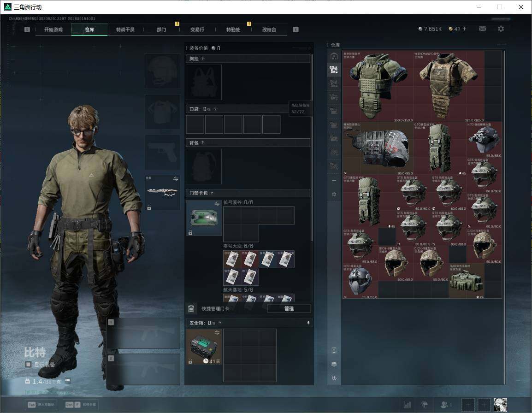Select empty weapon slot 2
This screenshot has width=532, height=413.
(143, 369)
